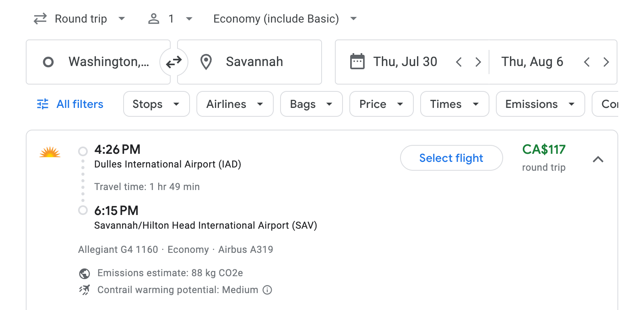Click the passenger person icon
The width and height of the screenshot is (644, 310).
[153, 18]
